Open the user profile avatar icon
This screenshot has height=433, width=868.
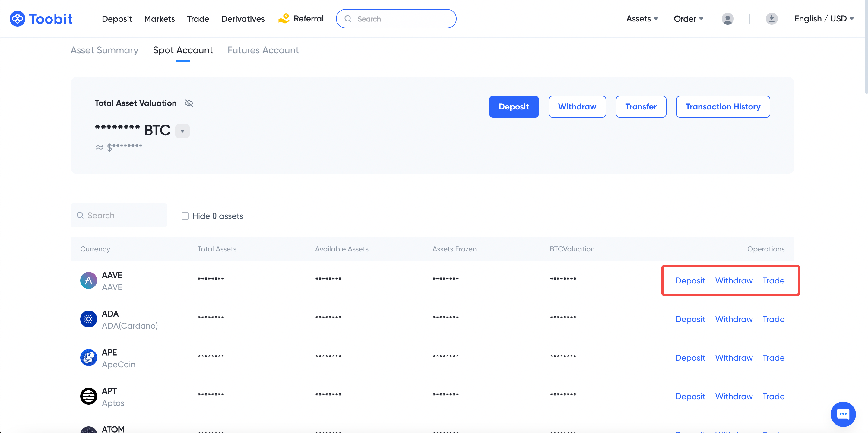point(727,18)
